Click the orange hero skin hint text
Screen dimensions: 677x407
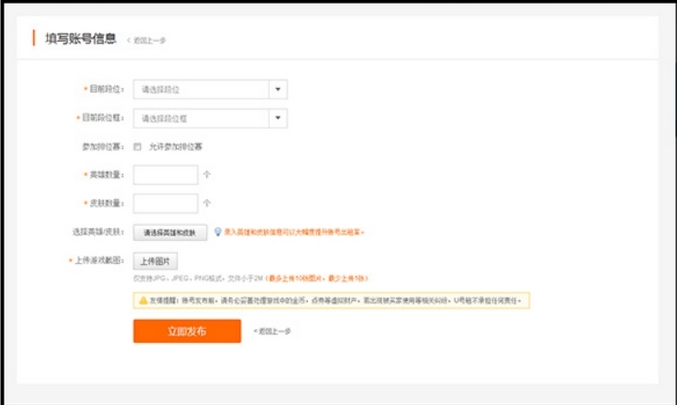[294, 232]
